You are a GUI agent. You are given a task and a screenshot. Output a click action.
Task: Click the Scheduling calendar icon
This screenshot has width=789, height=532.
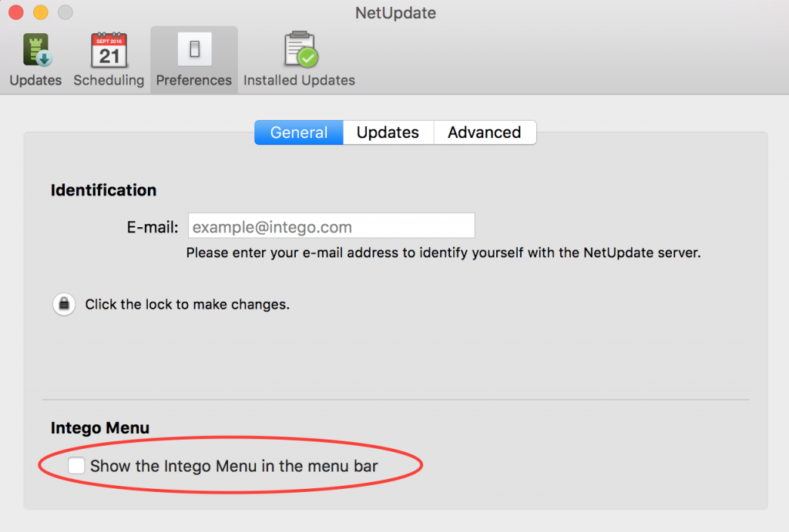[109, 50]
